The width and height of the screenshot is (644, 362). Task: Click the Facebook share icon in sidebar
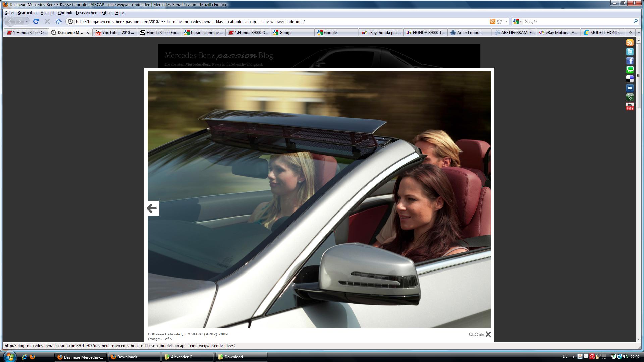630,61
